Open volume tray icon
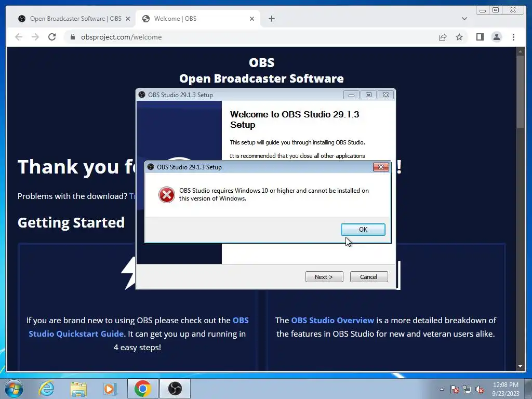This screenshot has width=532, height=399. pos(480,389)
